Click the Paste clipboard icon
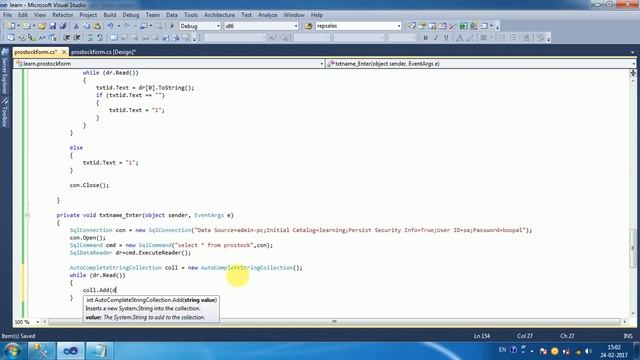This screenshot has width=640, height=360. point(97,26)
